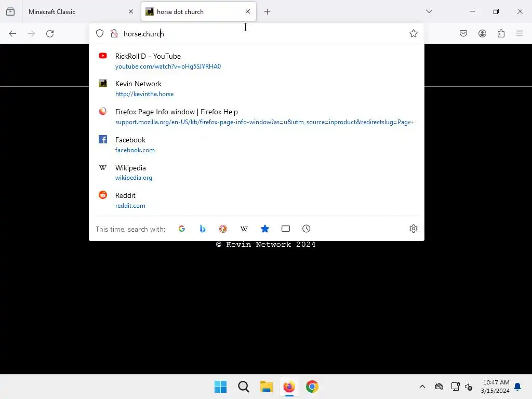
Task: Show hidden system tray icons
Action: 422,387
